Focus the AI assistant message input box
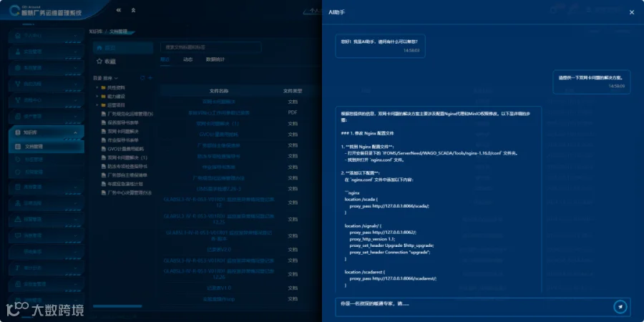Screen dimensions: 644x322 click(474, 307)
